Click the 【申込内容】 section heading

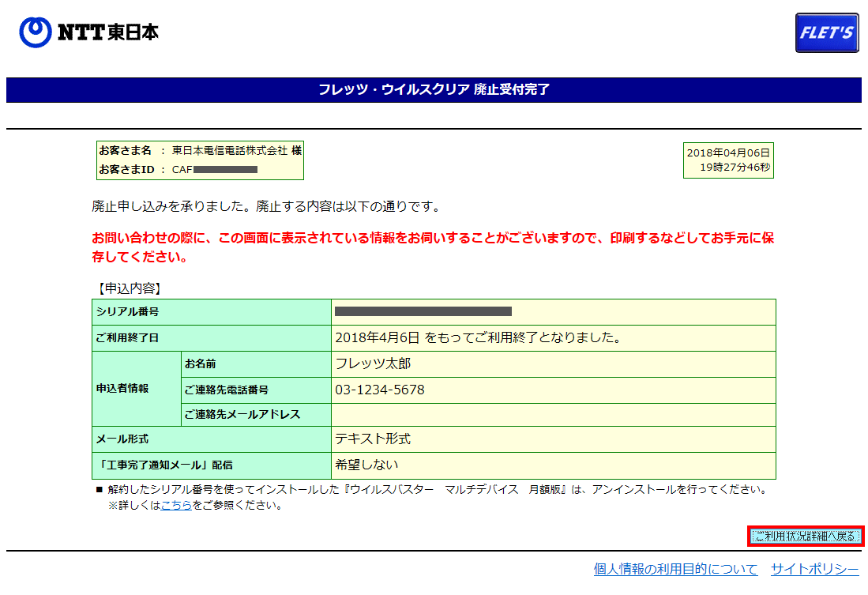coord(126,289)
